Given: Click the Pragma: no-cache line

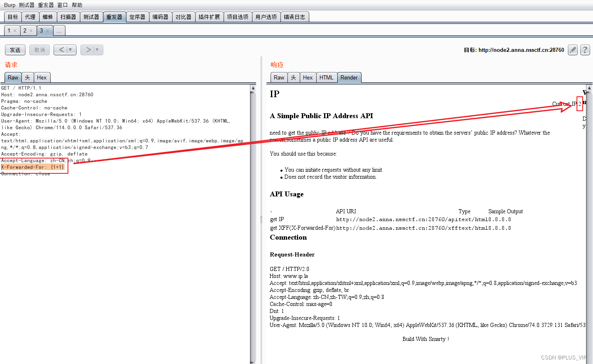Looking at the screenshot, I should point(24,101).
